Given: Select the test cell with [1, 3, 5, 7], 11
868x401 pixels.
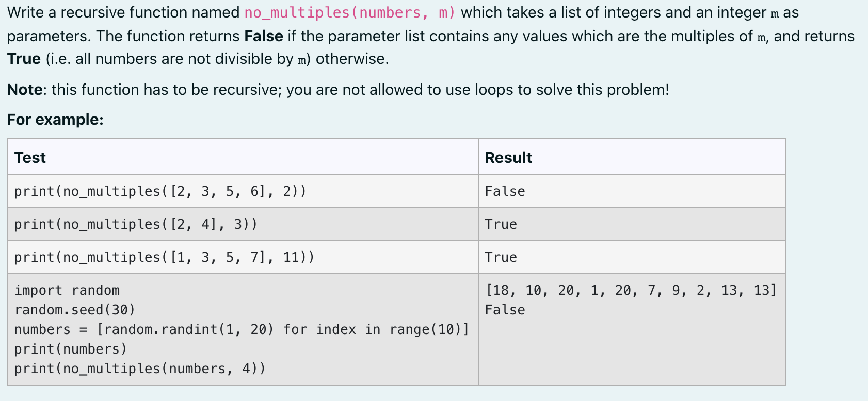Looking at the screenshot, I should 243,257.
